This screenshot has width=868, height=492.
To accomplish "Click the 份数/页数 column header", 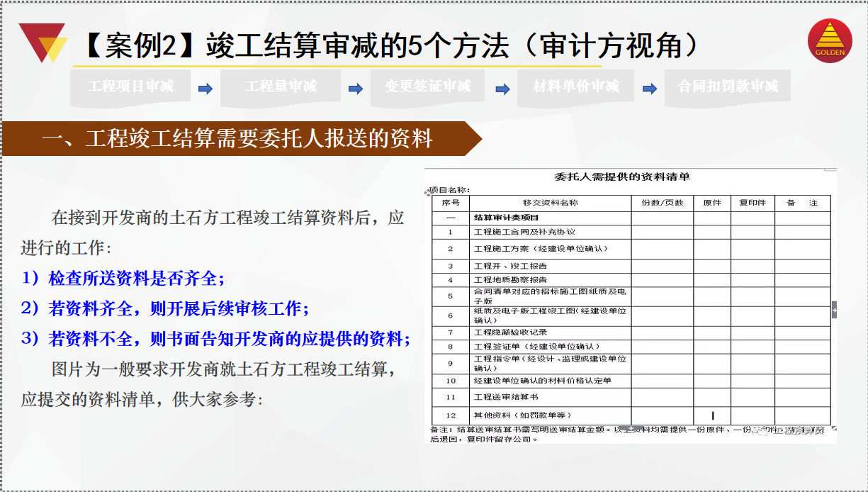I will (x=663, y=203).
